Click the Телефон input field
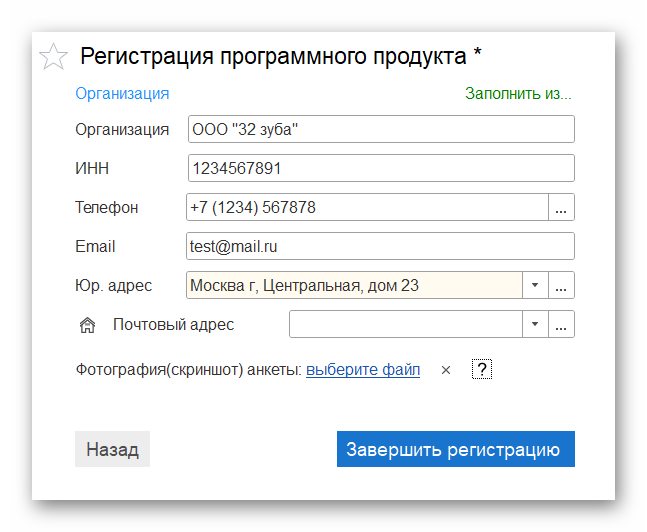This screenshot has height=532, width=647. (x=367, y=207)
